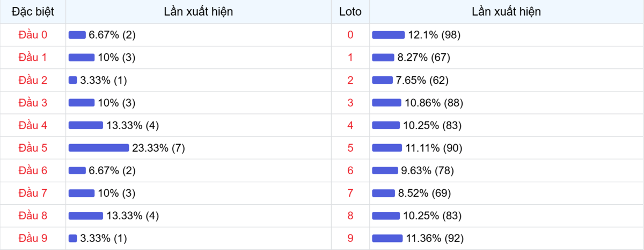This screenshot has width=644, height=250.
Task: Click the Đầu 9 row label
Action: click(33, 238)
